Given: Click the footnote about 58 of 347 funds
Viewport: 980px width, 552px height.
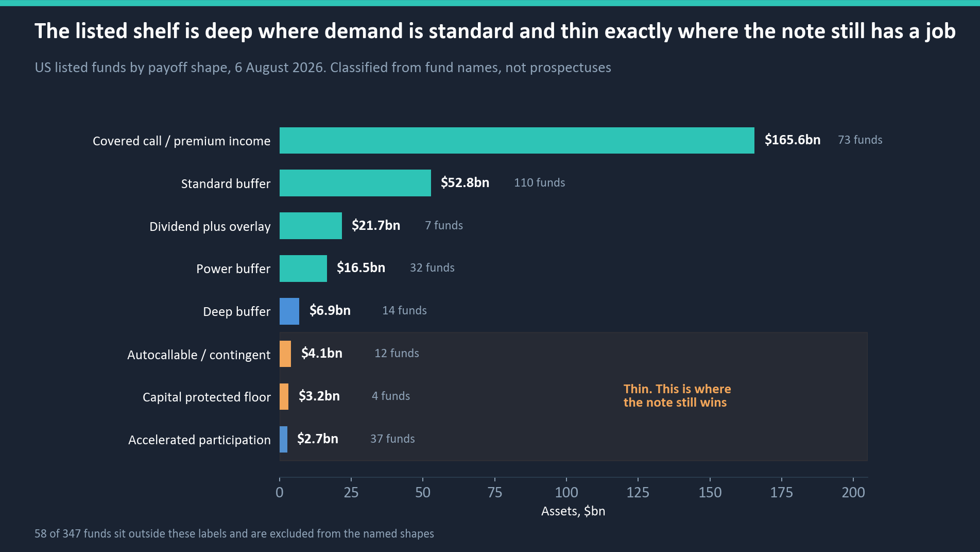Looking at the screenshot, I should click(234, 533).
